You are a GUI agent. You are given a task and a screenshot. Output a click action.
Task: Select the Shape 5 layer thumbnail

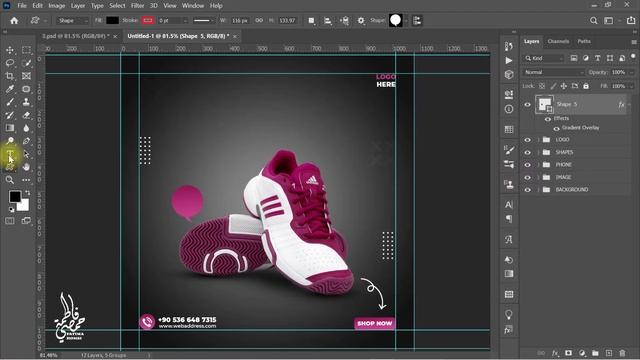[x=544, y=104]
